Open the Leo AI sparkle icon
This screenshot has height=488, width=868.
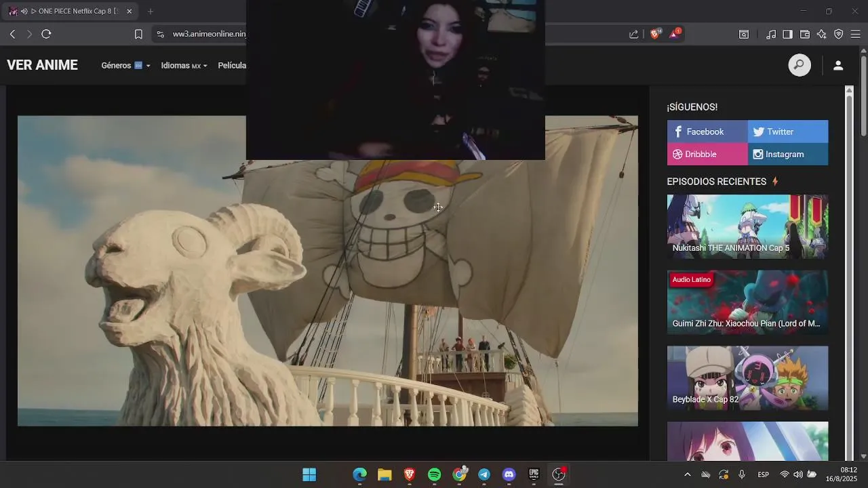click(822, 34)
